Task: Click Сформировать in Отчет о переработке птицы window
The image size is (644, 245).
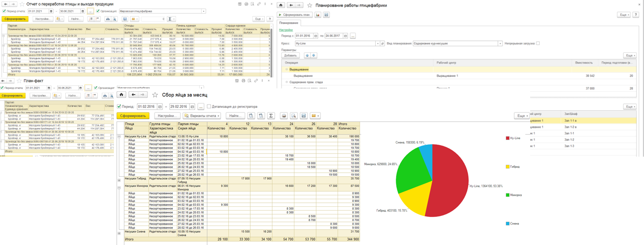Action: (15, 19)
